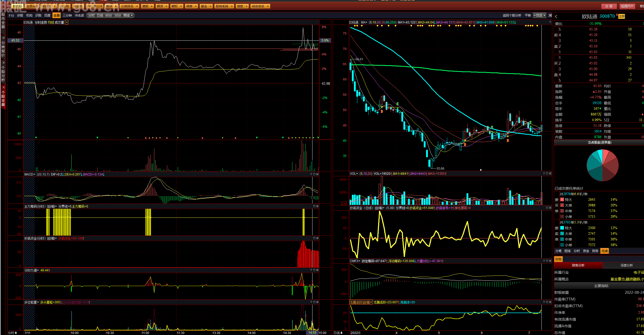Toggle 60分 period view
The width and height of the screenshot is (644, 335).
pos(109,15)
